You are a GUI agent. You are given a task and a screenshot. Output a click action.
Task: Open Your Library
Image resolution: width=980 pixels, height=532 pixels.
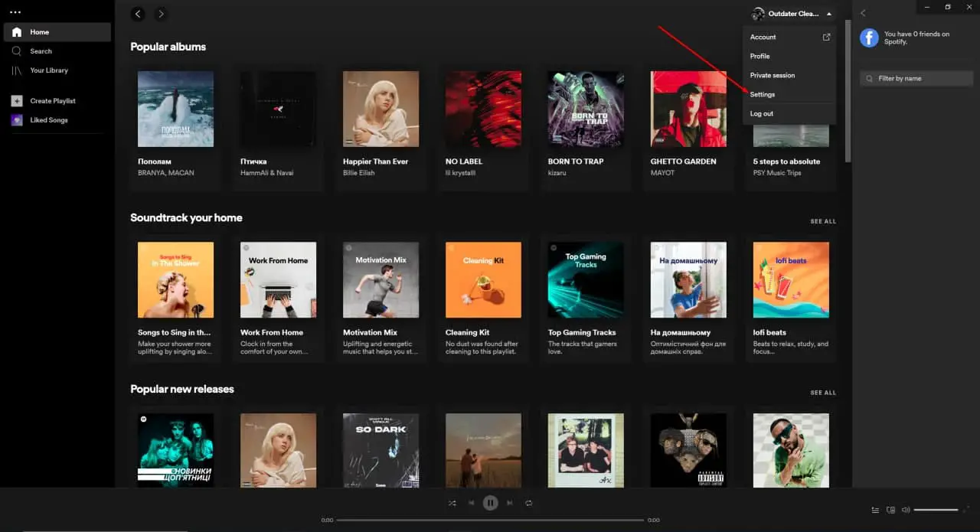pos(48,70)
